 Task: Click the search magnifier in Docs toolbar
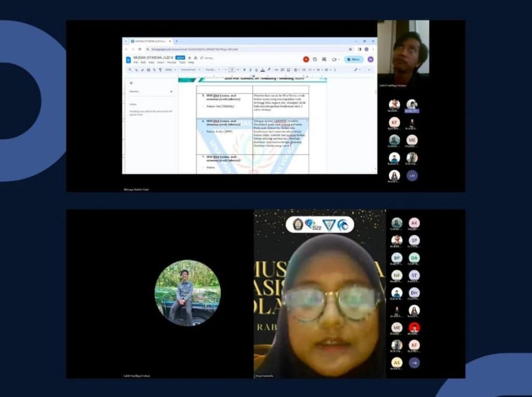coord(130,70)
